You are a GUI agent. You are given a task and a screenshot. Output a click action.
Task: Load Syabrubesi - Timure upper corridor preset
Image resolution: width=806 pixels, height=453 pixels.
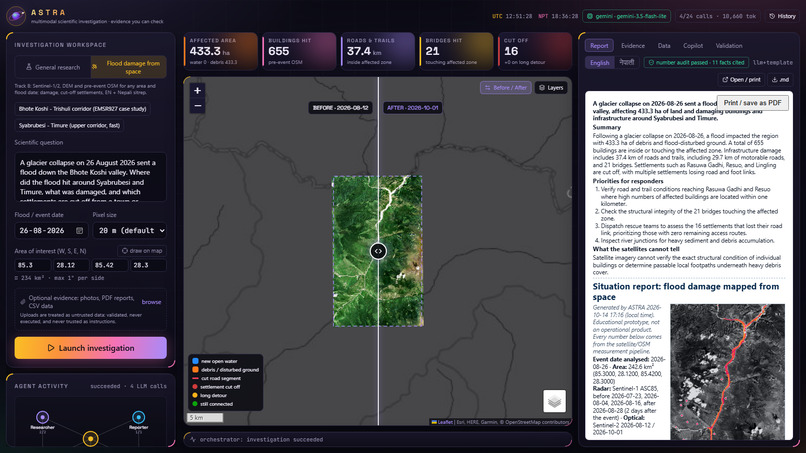(x=69, y=125)
